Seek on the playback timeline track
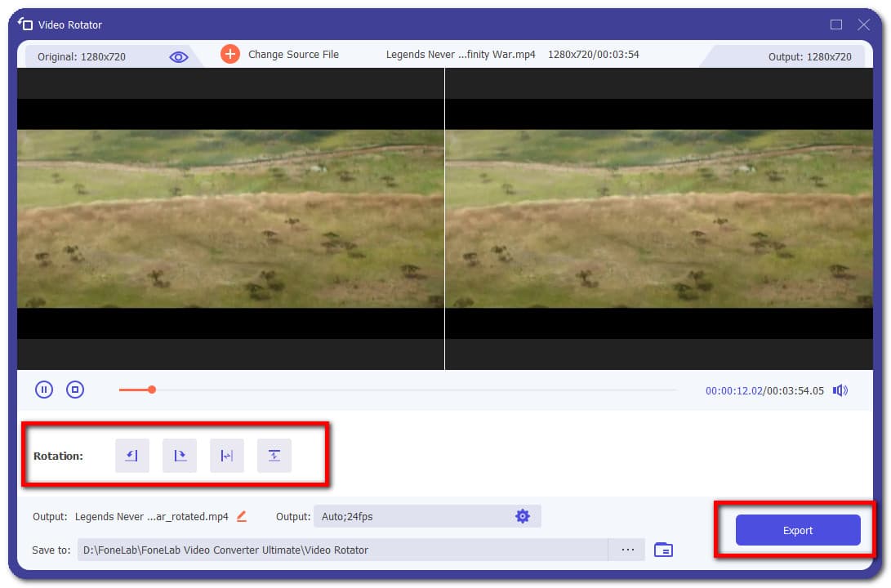The image size is (891, 588). (398, 390)
